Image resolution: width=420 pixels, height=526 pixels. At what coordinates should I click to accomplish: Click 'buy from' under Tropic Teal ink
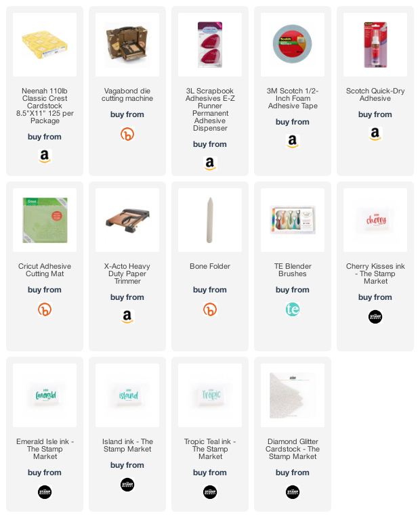[210, 473]
